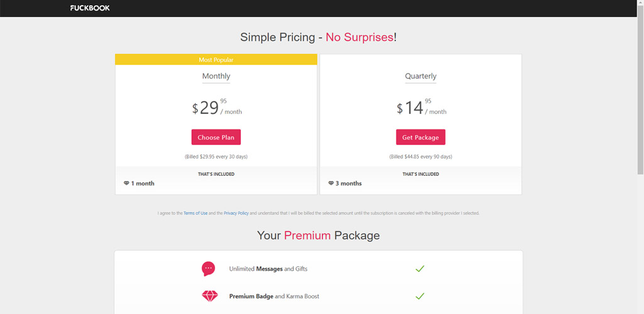Click the page vertical scrollbar thumb
The height and width of the screenshot is (314, 644).
[x=640, y=87]
